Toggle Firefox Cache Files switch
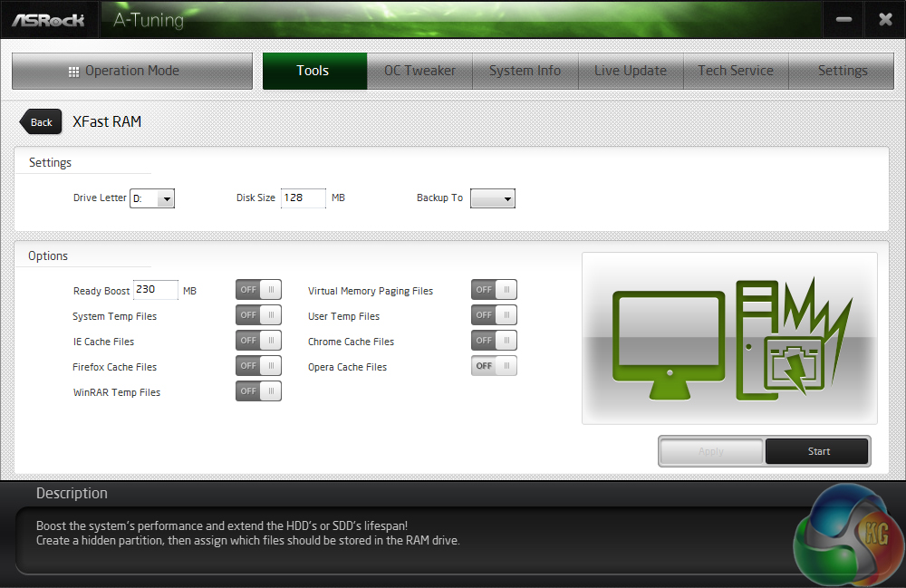The image size is (906, 588). (258, 366)
